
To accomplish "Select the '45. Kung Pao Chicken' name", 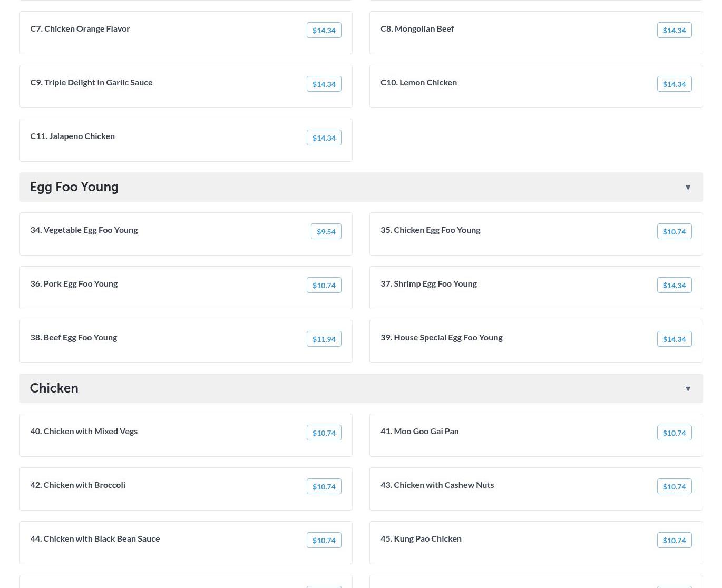I will point(421,538).
